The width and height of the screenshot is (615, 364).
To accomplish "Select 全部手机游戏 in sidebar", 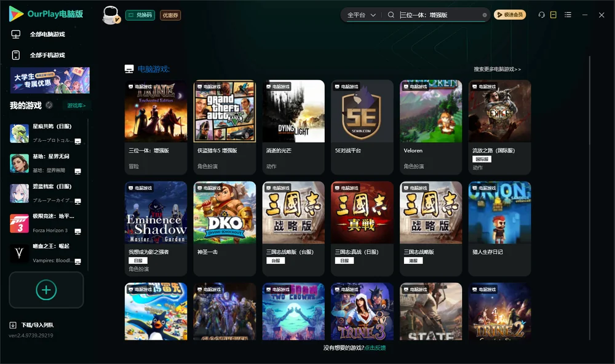I will pyautogui.click(x=47, y=55).
